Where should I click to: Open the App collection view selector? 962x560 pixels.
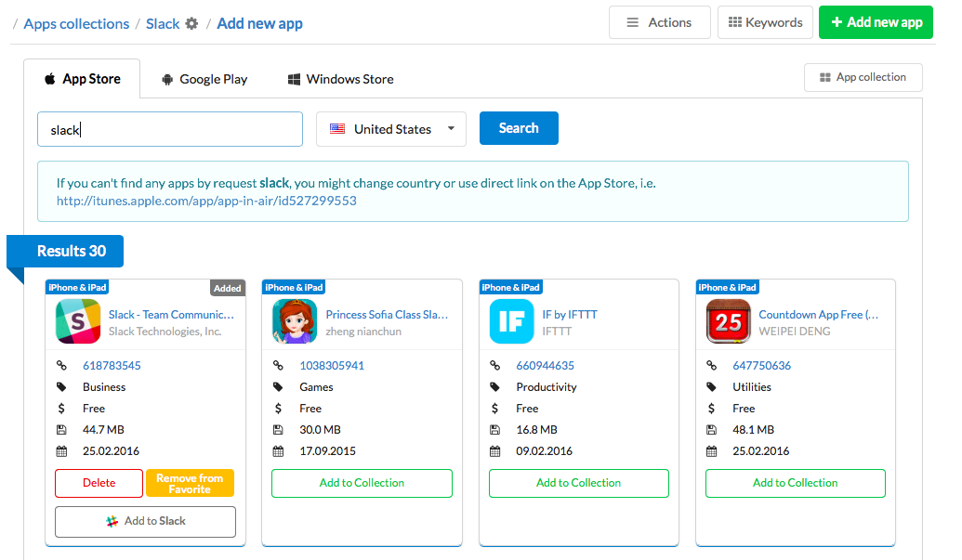862,77
